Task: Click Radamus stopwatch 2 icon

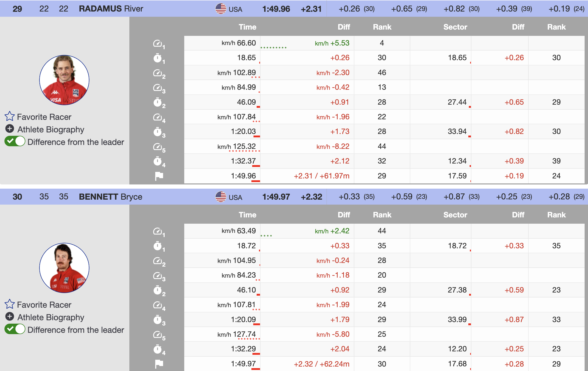Action: 158,102
